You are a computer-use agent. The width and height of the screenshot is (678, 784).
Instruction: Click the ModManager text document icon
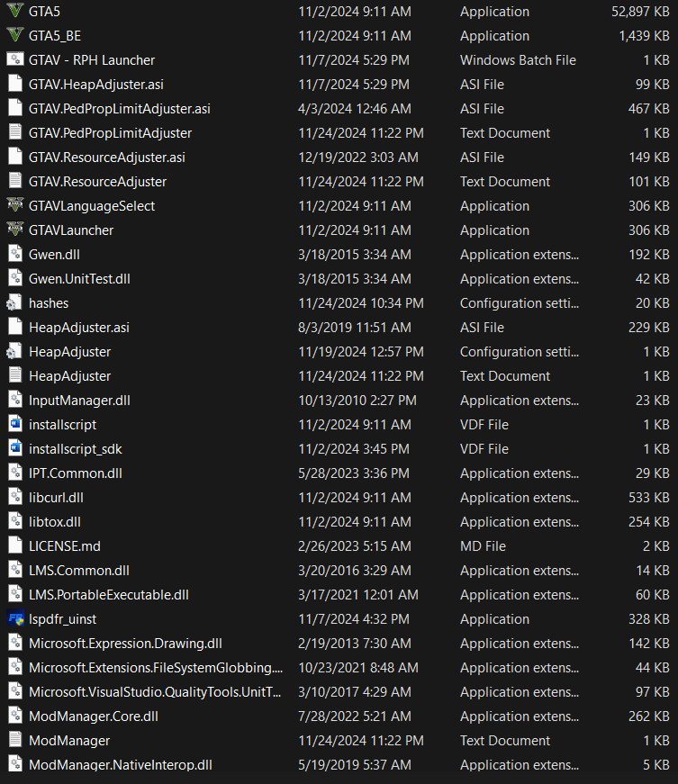[x=15, y=741]
